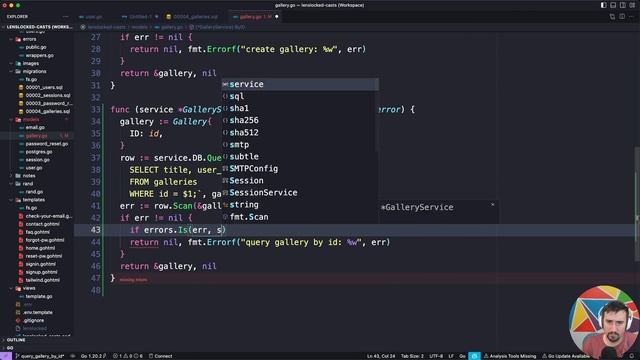Collapse the views folder

pyautogui.click(x=29, y=288)
